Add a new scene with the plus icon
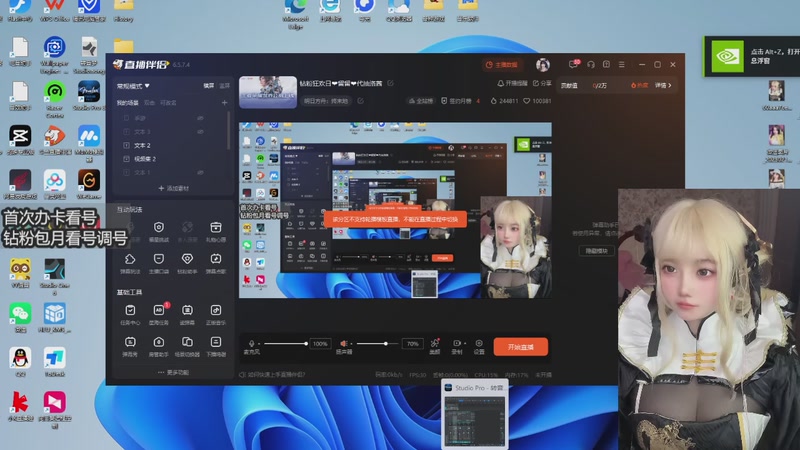800x450 pixels. coord(224,103)
